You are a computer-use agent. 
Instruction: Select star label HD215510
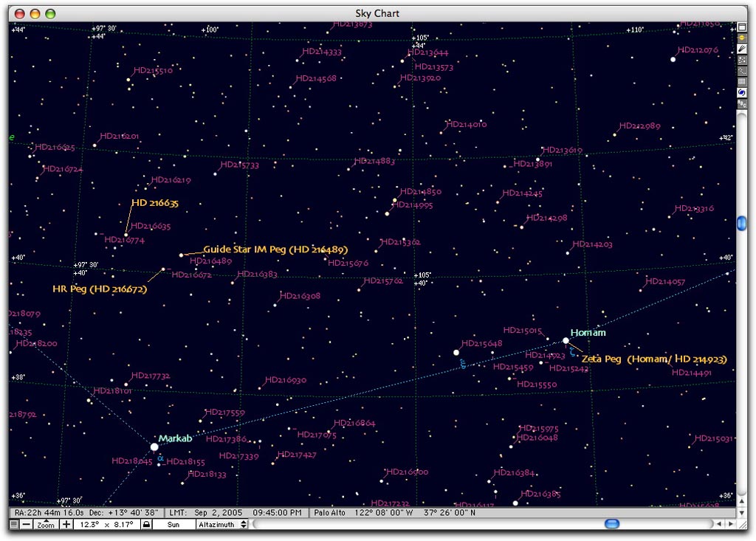tap(153, 70)
